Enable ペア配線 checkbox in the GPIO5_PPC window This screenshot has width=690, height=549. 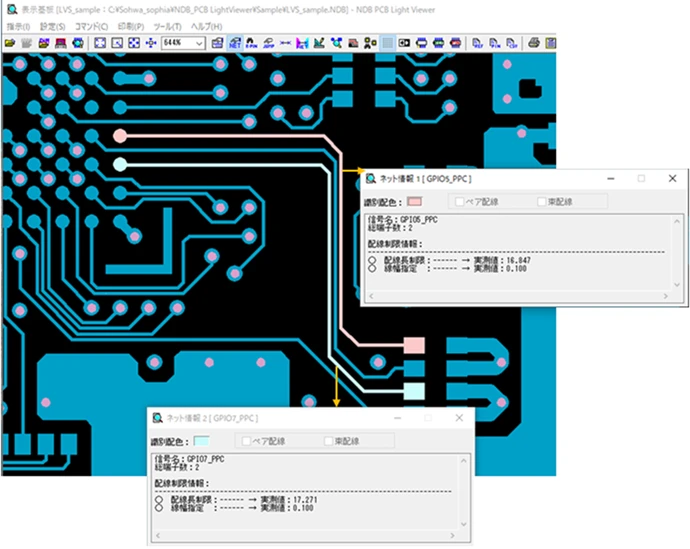tap(460, 202)
